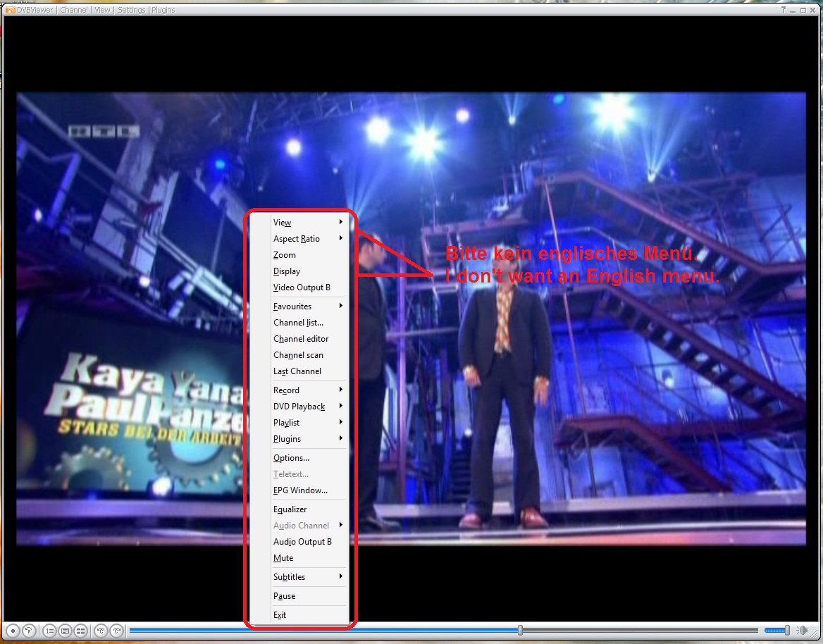Click the counter-clockwise C arrow icon
This screenshot has width=823, height=644.
pyautogui.click(x=101, y=631)
